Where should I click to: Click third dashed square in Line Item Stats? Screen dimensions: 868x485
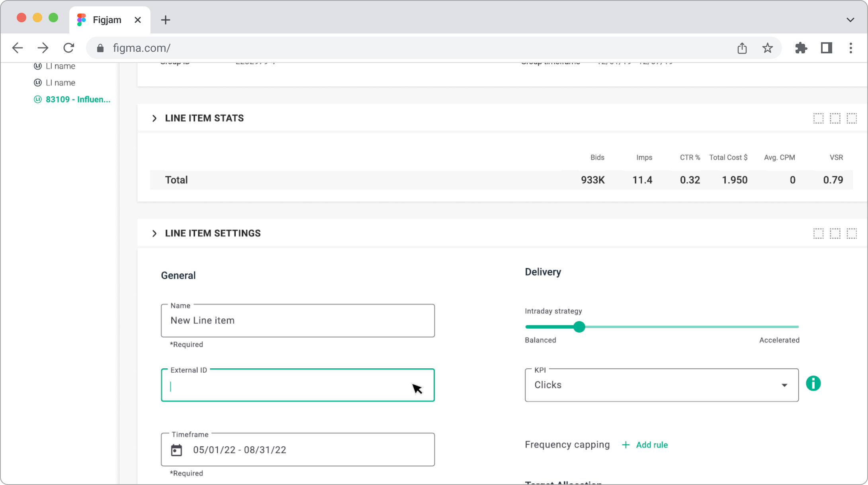(x=852, y=118)
